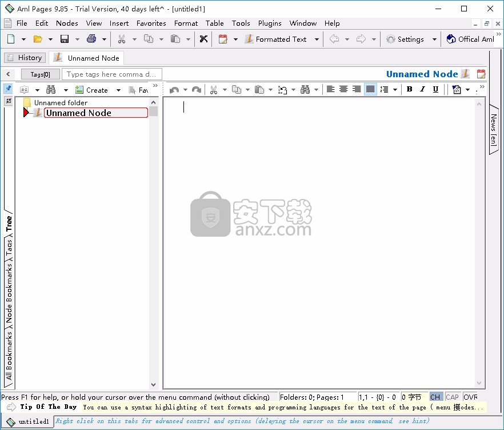Open the Settings dropdown arrow
This screenshot has height=430, width=504.
click(x=434, y=39)
